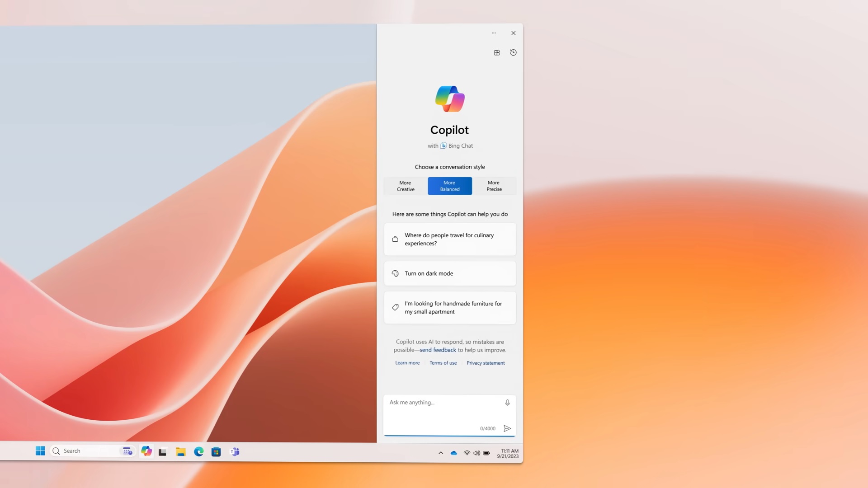Click the send feedback link
Image resolution: width=868 pixels, height=488 pixels.
[x=437, y=350]
